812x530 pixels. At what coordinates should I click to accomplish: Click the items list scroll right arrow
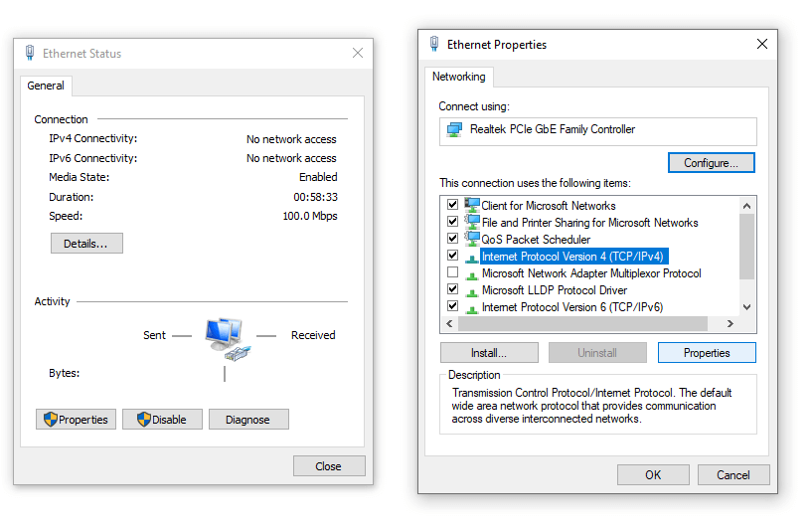(731, 324)
